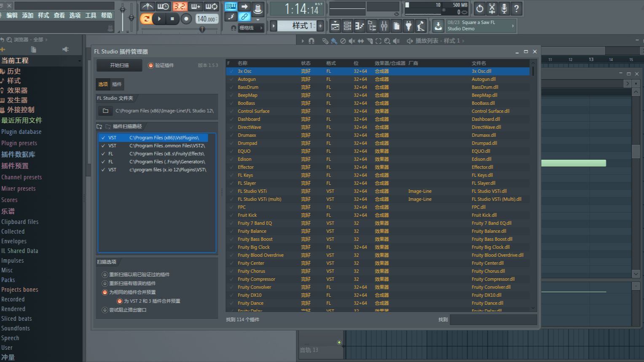Toggle overdub blend recording icon
Image resolution: width=644 pixels, height=362 pixels.
pyautogui.click(x=196, y=6)
